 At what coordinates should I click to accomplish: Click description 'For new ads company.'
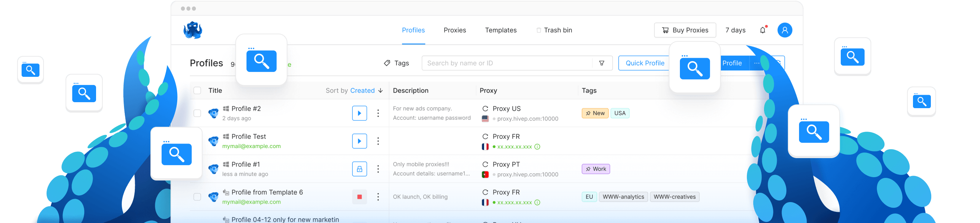tap(422, 109)
